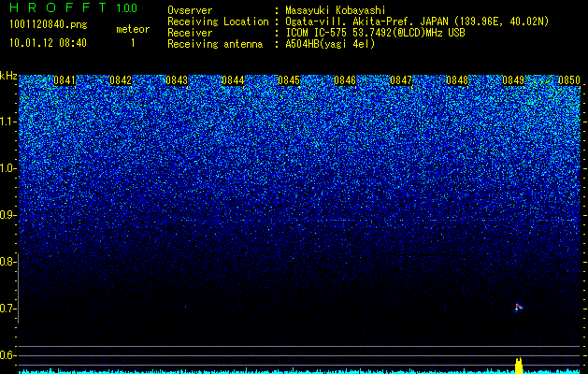This screenshot has width=588, height=374.
Task: Click the colored meteor echo near 0849
Action: (519, 308)
